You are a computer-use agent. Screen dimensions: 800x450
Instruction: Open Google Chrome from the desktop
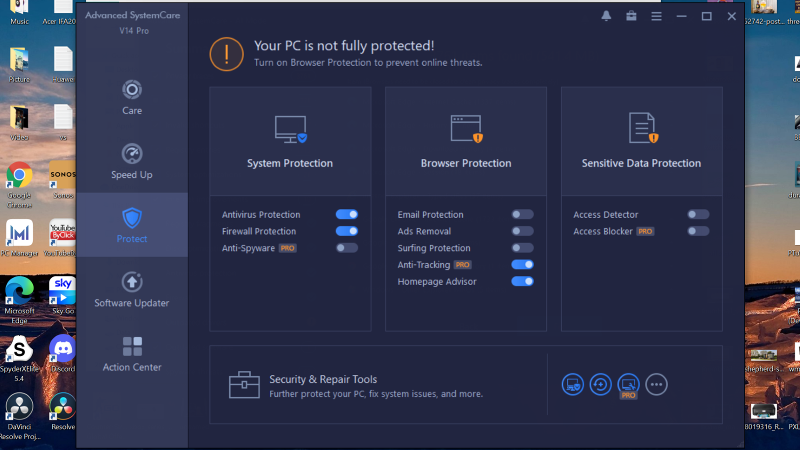pyautogui.click(x=19, y=181)
